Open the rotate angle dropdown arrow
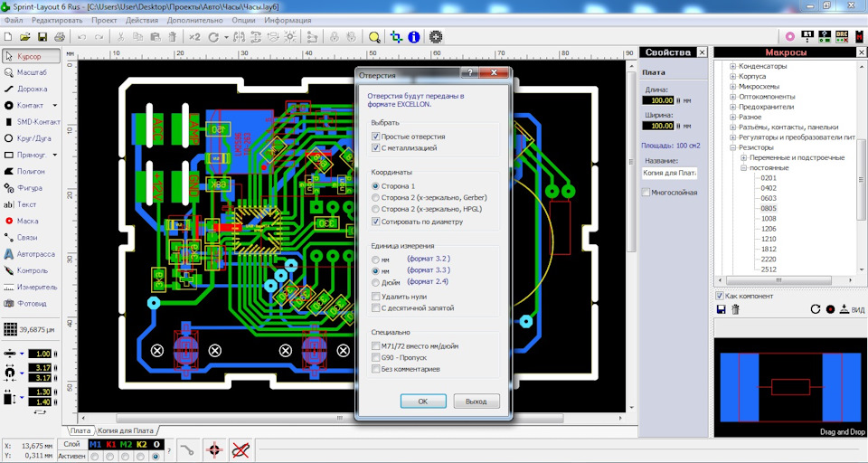 click(226, 38)
